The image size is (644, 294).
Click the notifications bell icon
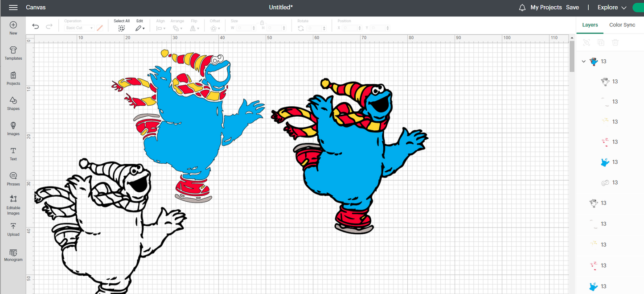522,8
